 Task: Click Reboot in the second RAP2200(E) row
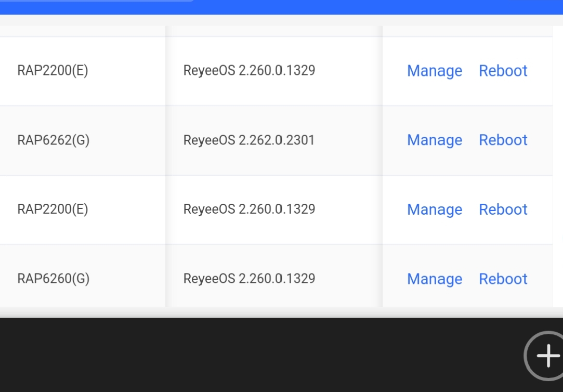[503, 210]
